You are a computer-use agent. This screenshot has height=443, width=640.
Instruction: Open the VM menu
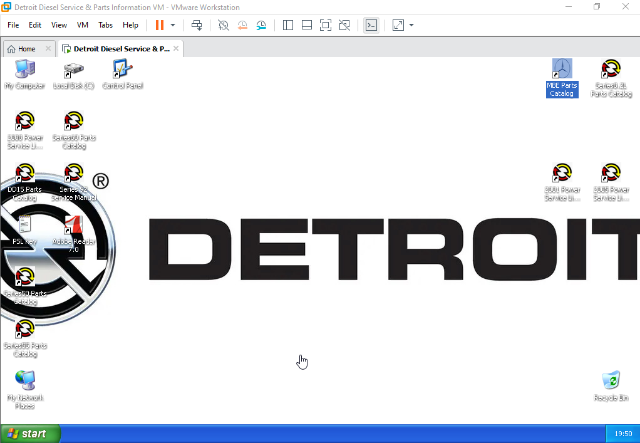82,25
